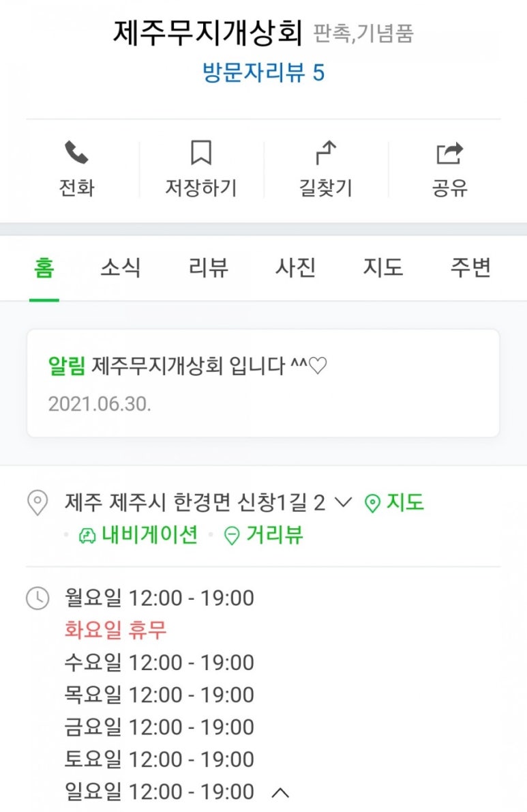The width and height of the screenshot is (527, 812).
Task: Open 내비게이션 car navigation link
Action: pyautogui.click(x=138, y=536)
